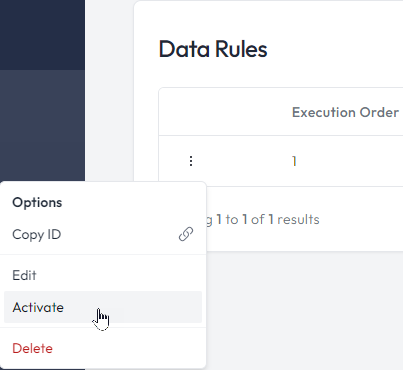Select Copy ID from the Options menu
This screenshot has height=370, width=403.
[103, 234]
